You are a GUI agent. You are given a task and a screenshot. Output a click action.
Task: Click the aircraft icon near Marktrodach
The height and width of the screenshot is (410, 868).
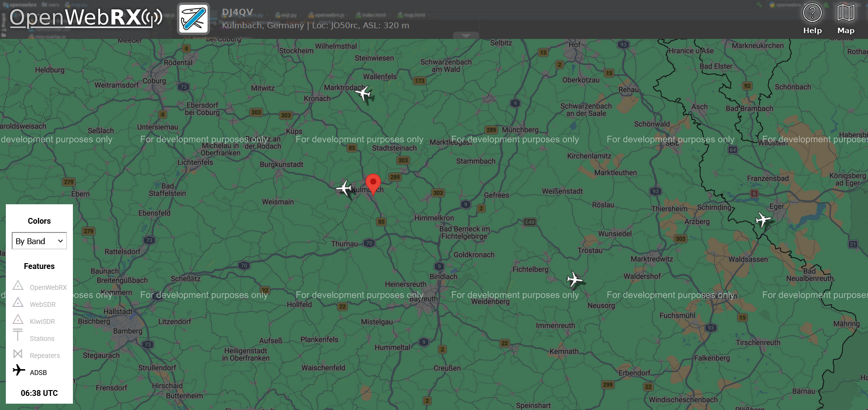coord(364,93)
